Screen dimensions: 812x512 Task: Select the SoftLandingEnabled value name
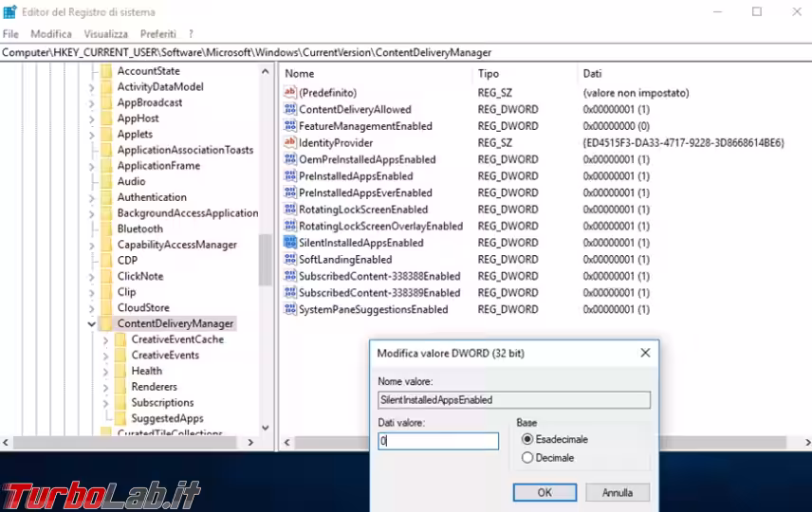[x=345, y=260]
